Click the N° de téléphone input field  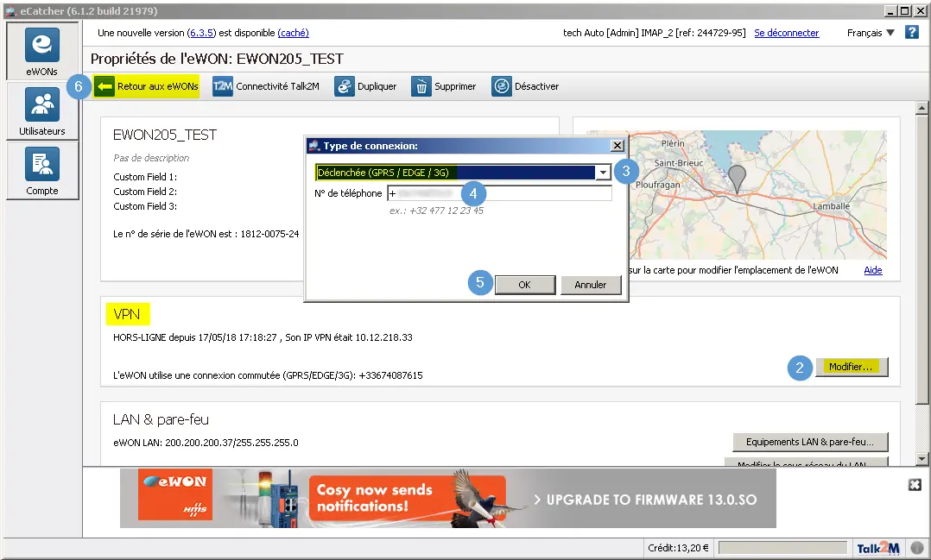point(499,193)
